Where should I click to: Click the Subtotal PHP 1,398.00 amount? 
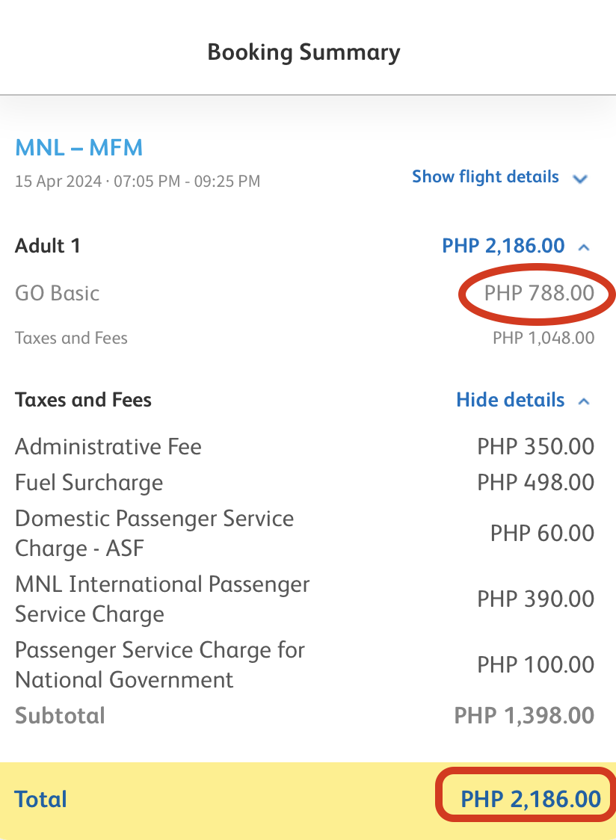pyautogui.click(x=524, y=716)
